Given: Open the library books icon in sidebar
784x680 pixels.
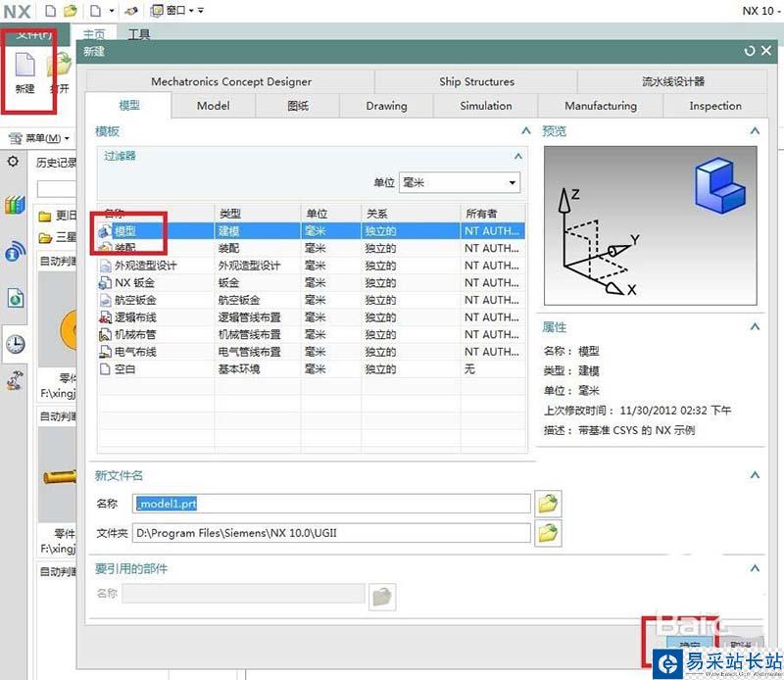Looking at the screenshot, I should (x=15, y=205).
